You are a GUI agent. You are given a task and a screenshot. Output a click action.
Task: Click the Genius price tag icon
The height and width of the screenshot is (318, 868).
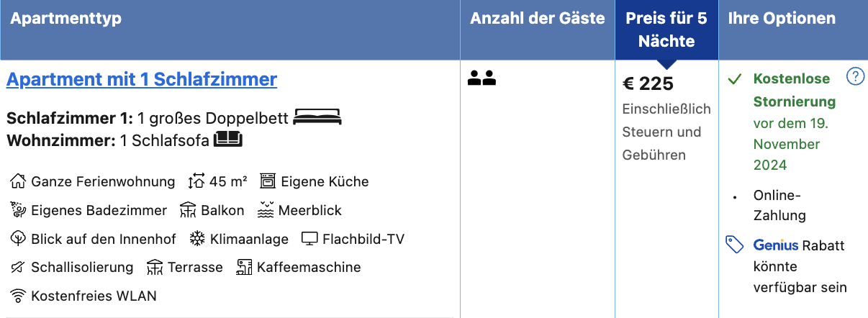735,245
